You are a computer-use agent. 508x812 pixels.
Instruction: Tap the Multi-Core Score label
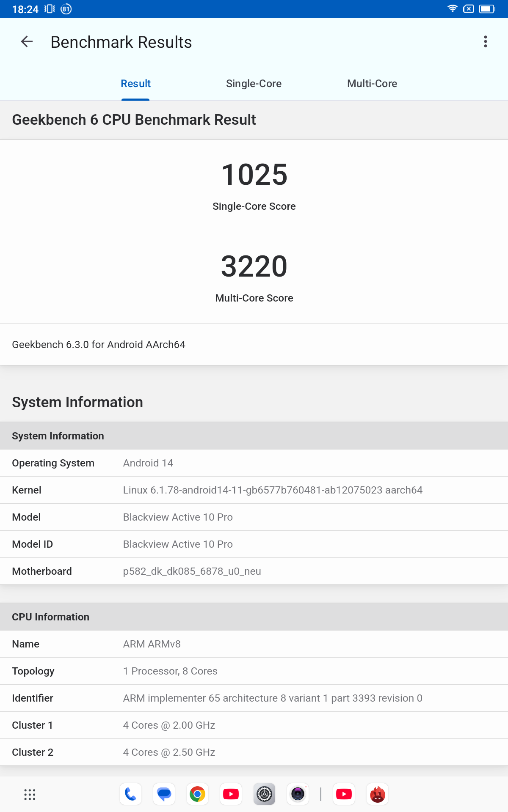tap(254, 298)
